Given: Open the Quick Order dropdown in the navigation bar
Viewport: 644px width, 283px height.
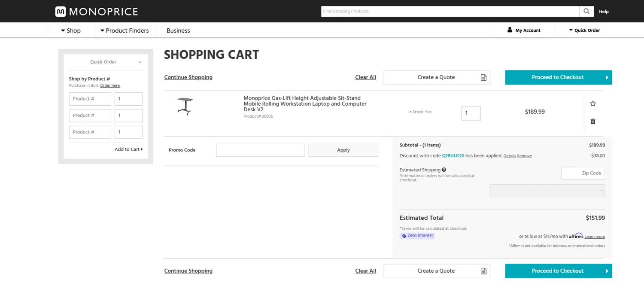Looking at the screenshot, I should click(x=584, y=30).
